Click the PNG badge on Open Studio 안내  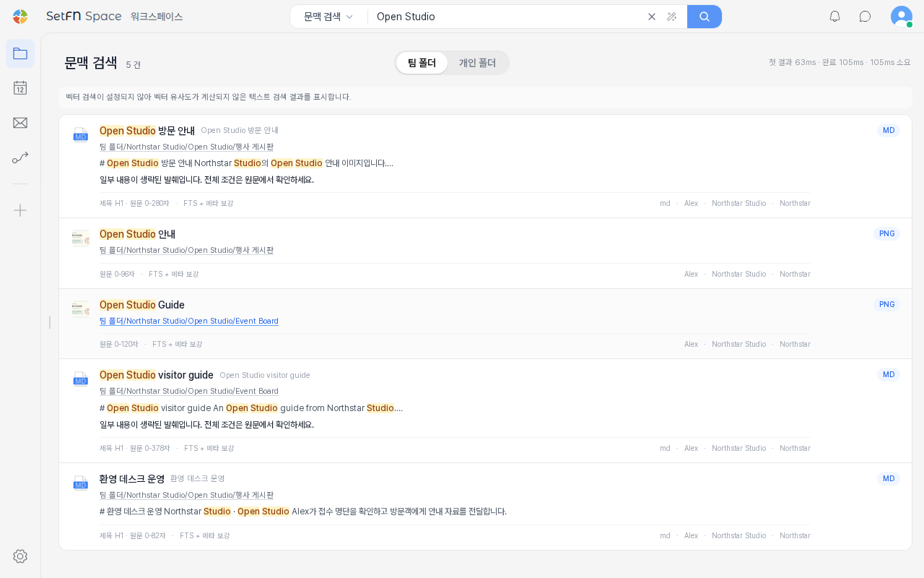[x=887, y=233]
